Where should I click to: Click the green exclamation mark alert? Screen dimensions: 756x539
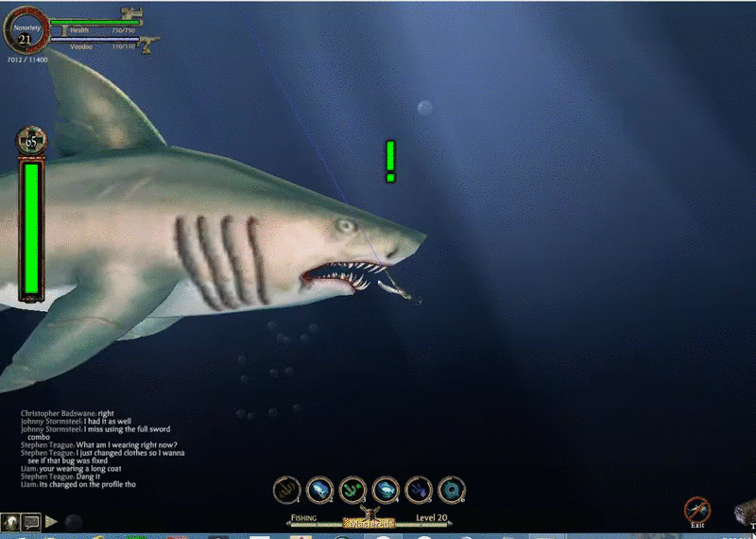click(x=390, y=161)
